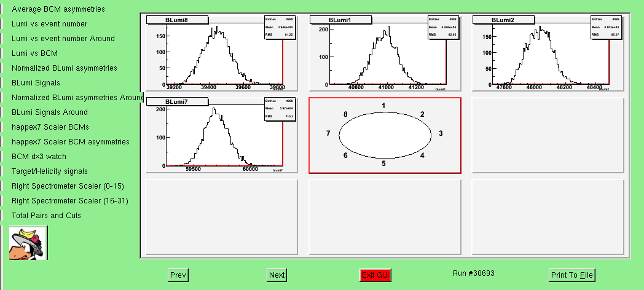Click the BLumi2 title box

503,20
